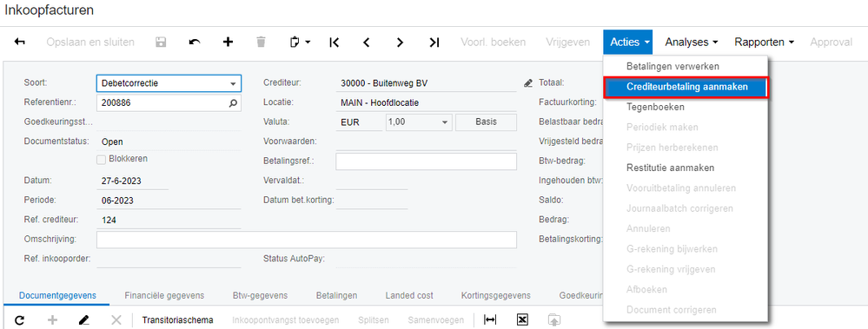
Task: Jump to the first record
Action: click(x=334, y=42)
